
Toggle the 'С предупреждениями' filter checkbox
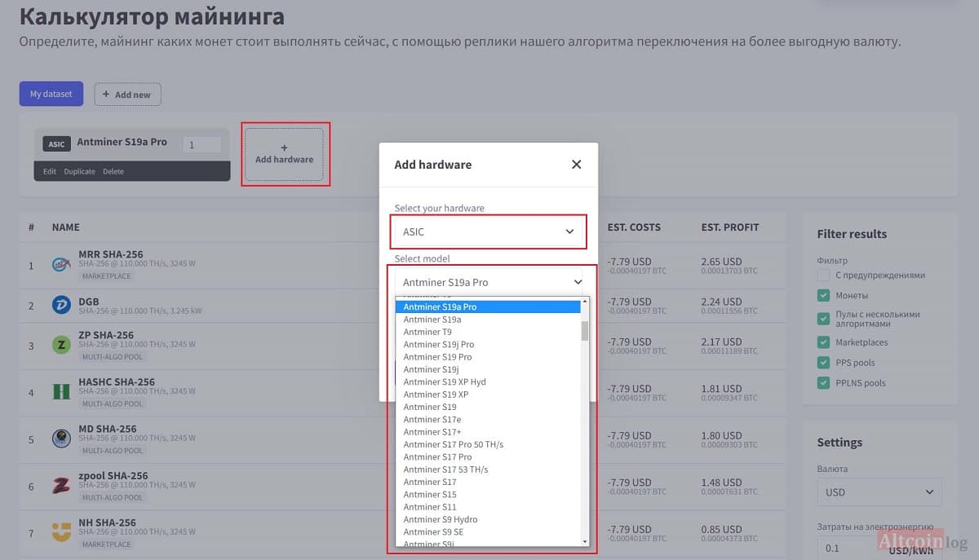pos(824,276)
